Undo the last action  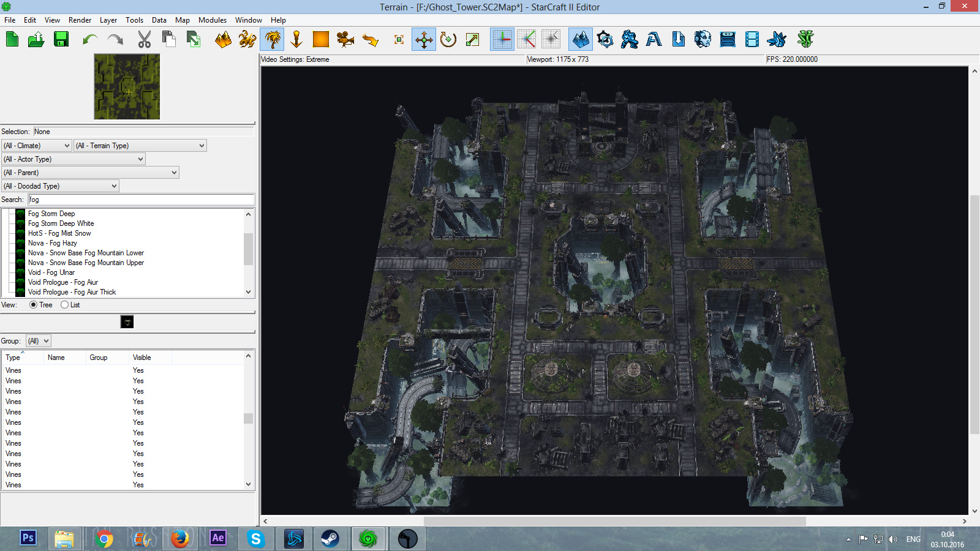tap(91, 40)
